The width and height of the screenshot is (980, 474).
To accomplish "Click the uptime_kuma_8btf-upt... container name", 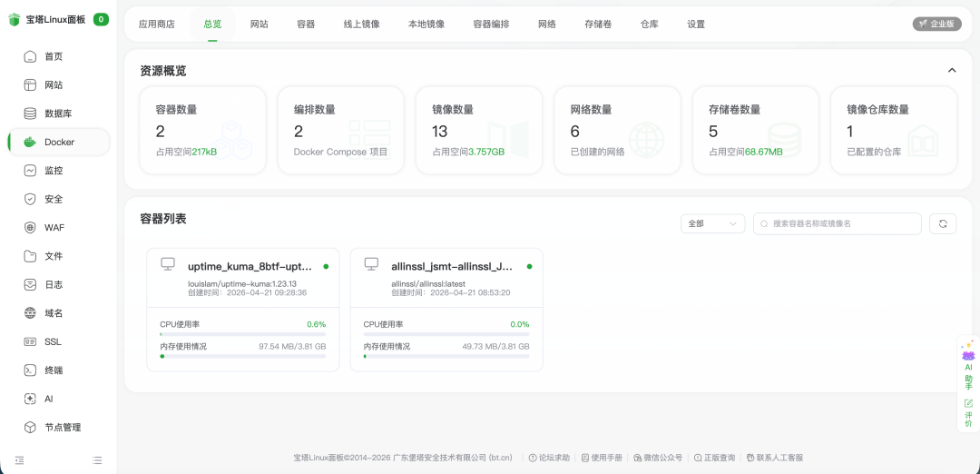I will pos(250,266).
